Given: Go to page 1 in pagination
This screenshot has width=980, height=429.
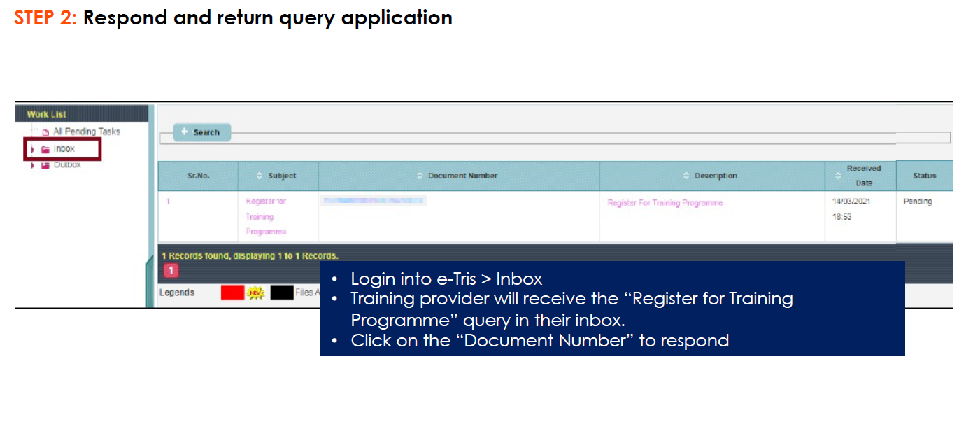Looking at the screenshot, I should click(171, 270).
